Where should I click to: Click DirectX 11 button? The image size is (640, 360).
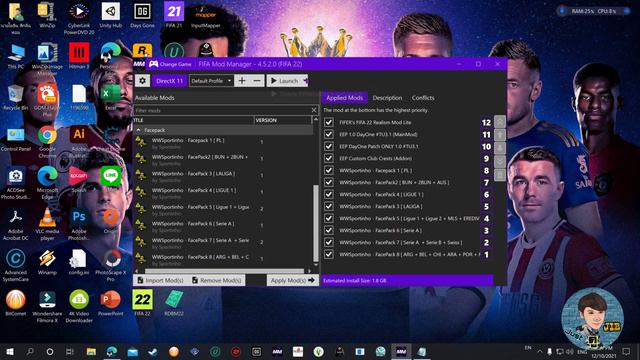169,81
